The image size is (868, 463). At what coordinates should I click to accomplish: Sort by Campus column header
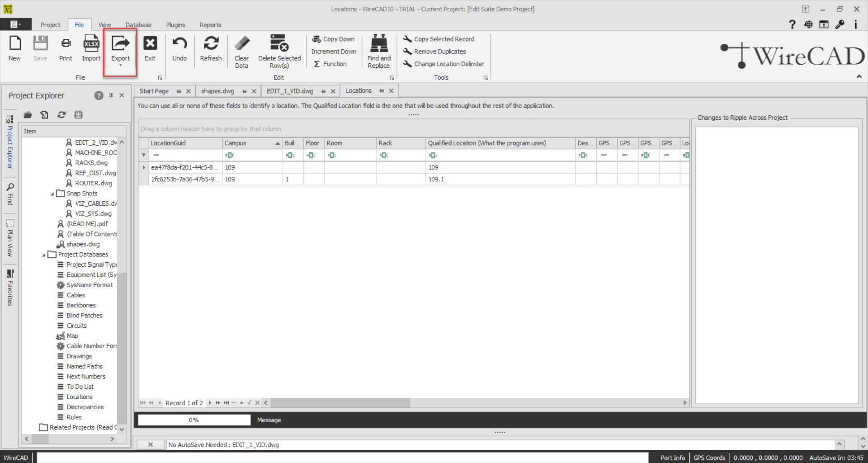click(252, 143)
